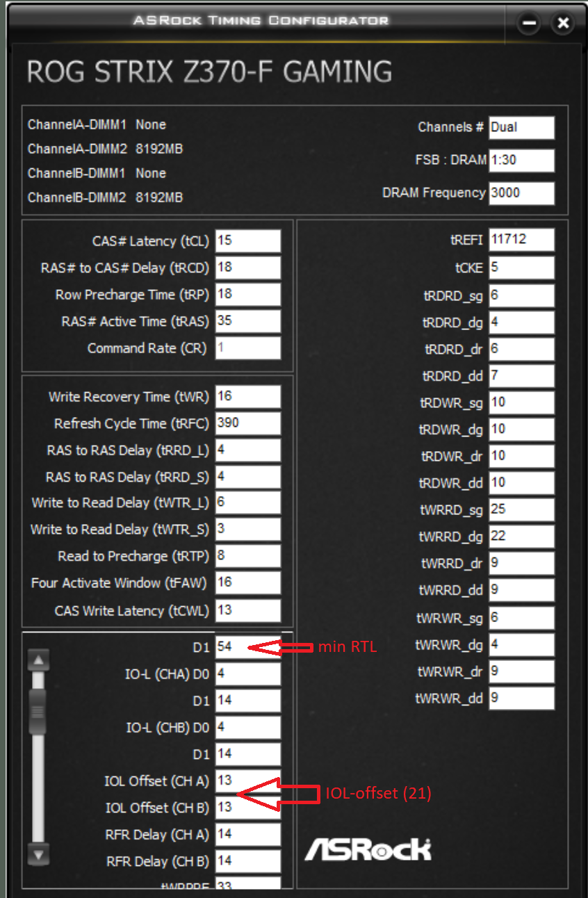Click the Command Rate (CR) field

coord(248,348)
